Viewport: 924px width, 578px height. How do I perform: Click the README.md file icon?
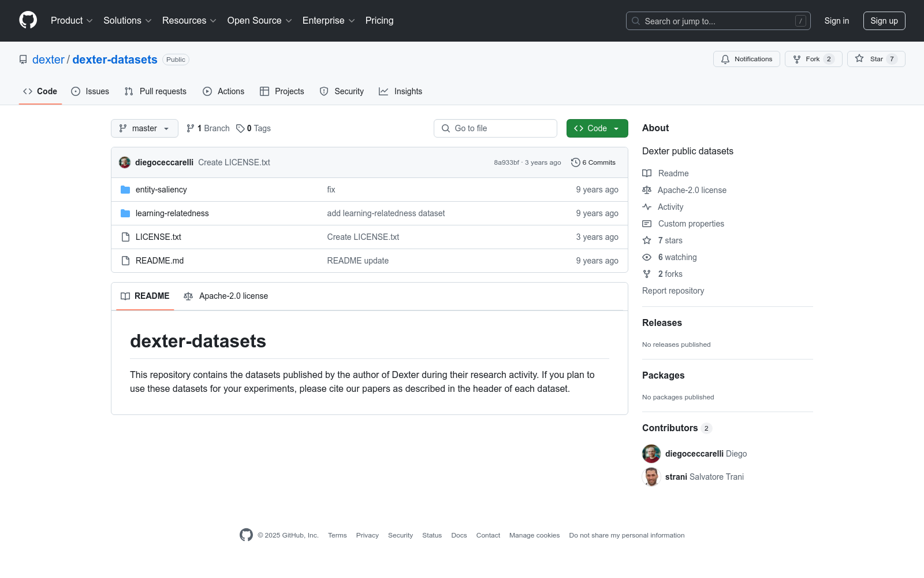tap(125, 261)
